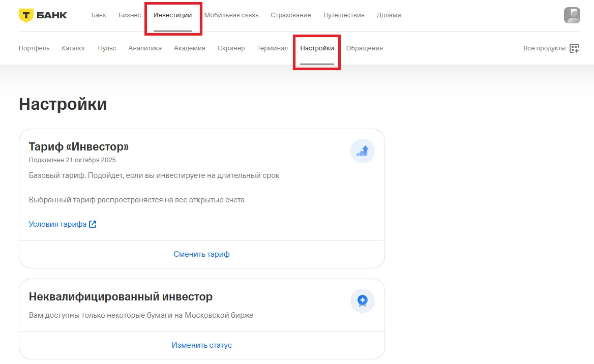
Task: Click external link icon beside Условия тарифа
Action: coord(93,224)
